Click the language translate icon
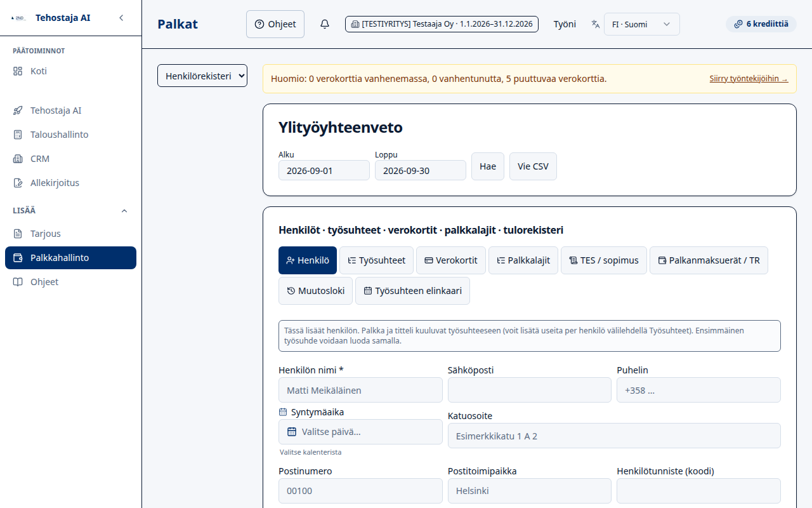Image resolution: width=812 pixels, height=508 pixels. (595, 24)
